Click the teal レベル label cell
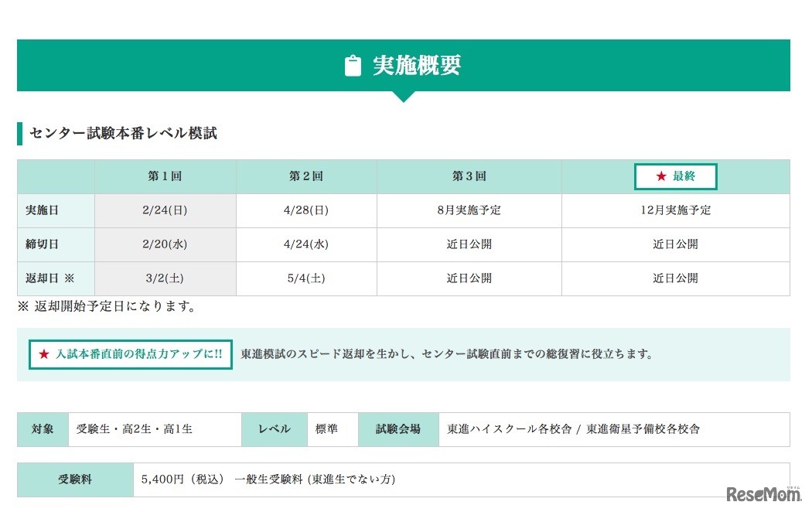The height and width of the screenshot is (512, 812). pos(274,429)
